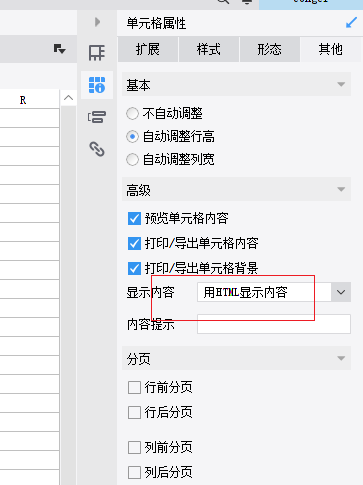Image resolution: width=363 pixels, height=485 pixels.
Task: Click the blue pin arrow icon
Action: (351, 23)
